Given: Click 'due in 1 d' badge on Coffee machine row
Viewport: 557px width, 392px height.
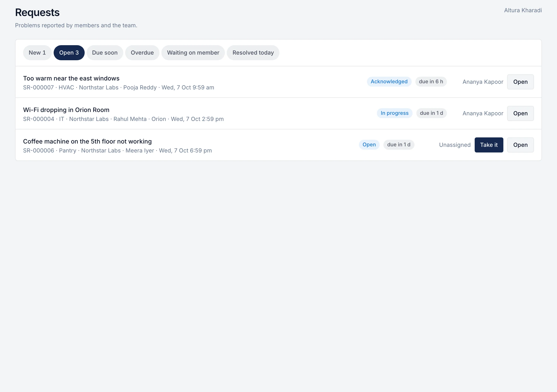Looking at the screenshot, I should (x=399, y=145).
